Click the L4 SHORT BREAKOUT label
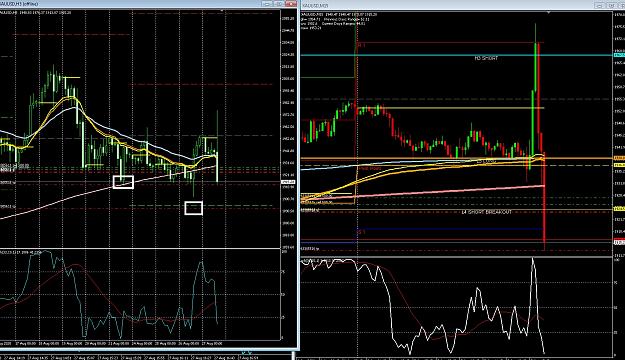Screen dimensions: 625x360 click(486, 212)
